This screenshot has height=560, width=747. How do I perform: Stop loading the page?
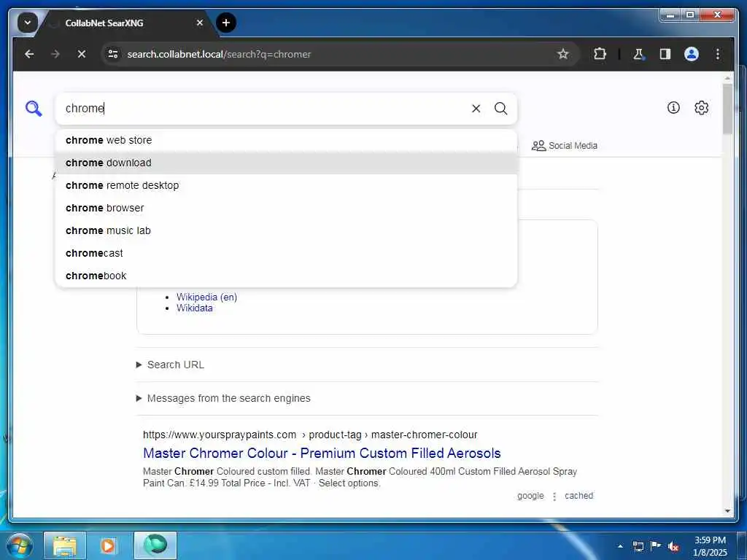pyautogui.click(x=82, y=54)
